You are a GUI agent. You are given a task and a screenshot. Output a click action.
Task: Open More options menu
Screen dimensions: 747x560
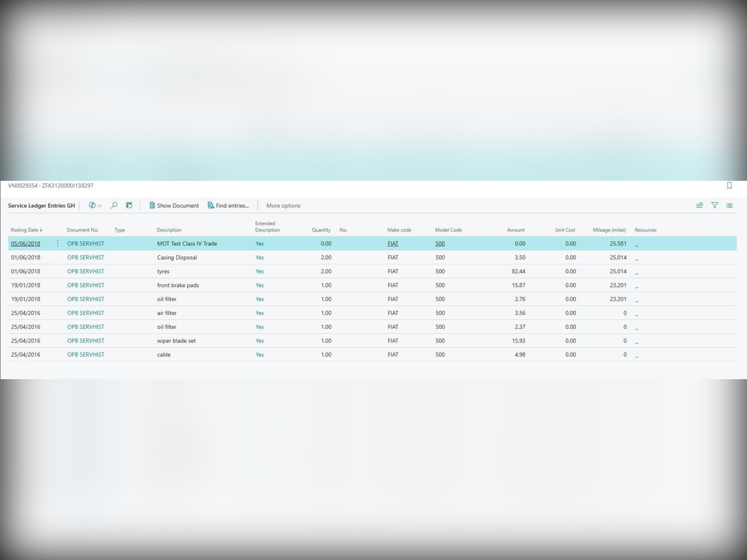click(283, 206)
